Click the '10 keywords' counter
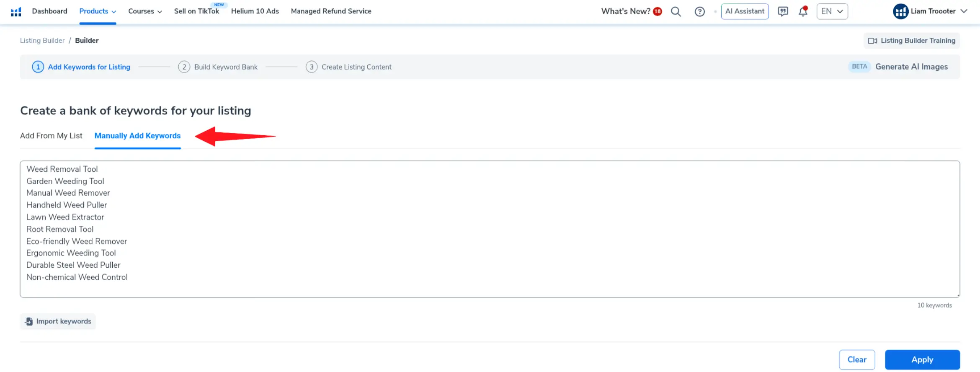The height and width of the screenshot is (372, 980). point(934,305)
